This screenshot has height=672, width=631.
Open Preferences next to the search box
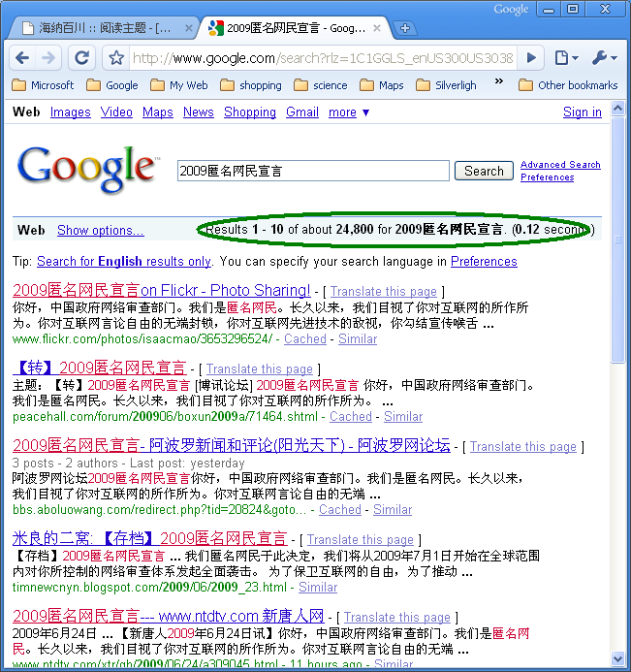547,177
